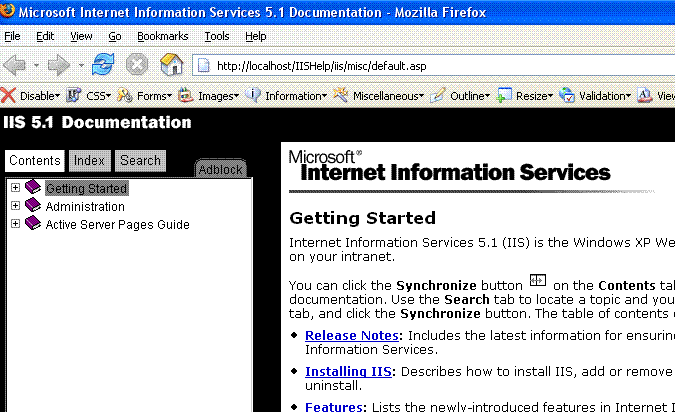This screenshot has width=675, height=412.
Task: Open the Forms dropdown menu
Action: pyautogui.click(x=169, y=96)
